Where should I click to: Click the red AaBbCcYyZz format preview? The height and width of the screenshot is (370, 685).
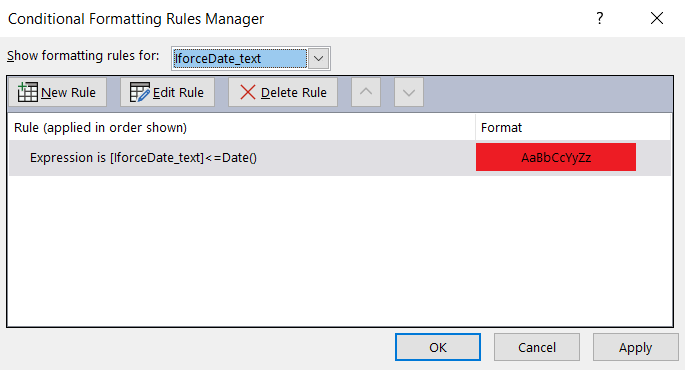556,157
